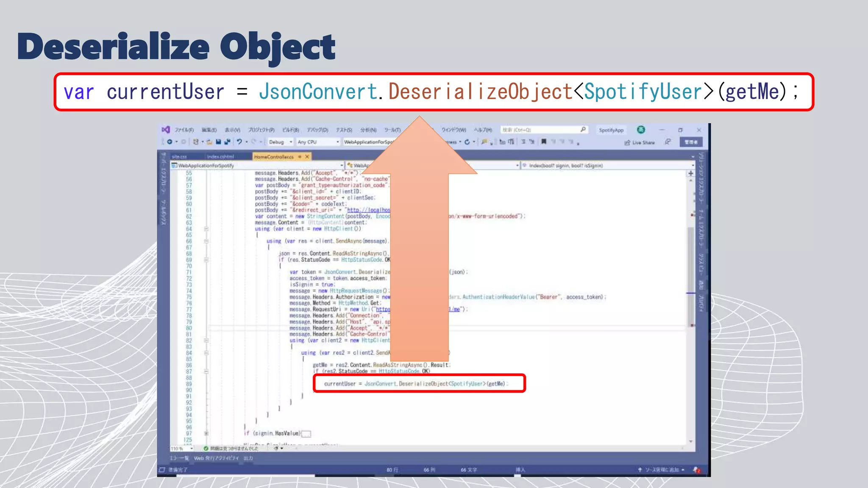The width and height of the screenshot is (868, 488).
Task: Click the New Project toolbar icon
Action: [196, 142]
